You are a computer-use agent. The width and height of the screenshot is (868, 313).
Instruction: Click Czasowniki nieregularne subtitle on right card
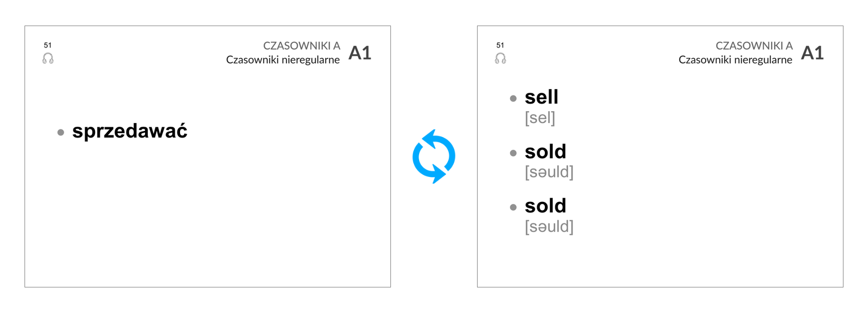tap(735, 60)
